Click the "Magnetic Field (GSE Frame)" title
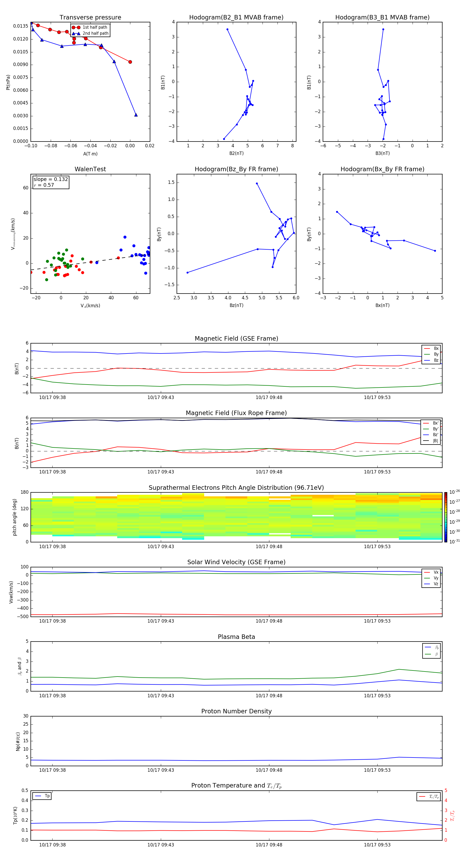473x868 pixels. pos(236,339)
